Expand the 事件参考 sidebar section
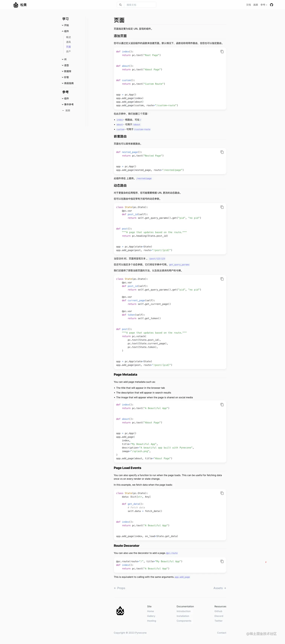Screen dimensions: 285x644 point(68,105)
